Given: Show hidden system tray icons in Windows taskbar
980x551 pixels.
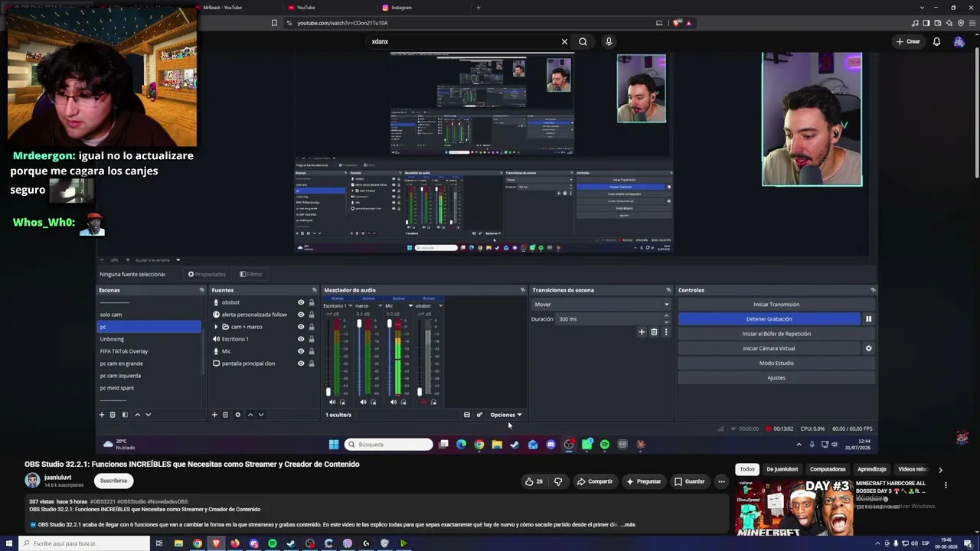Looking at the screenshot, I should pos(877,543).
